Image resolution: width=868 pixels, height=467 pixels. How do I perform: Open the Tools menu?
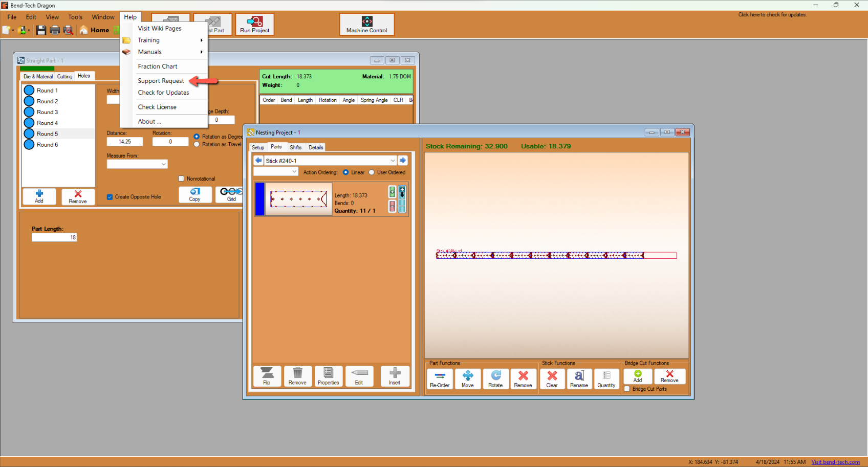tap(75, 17)
